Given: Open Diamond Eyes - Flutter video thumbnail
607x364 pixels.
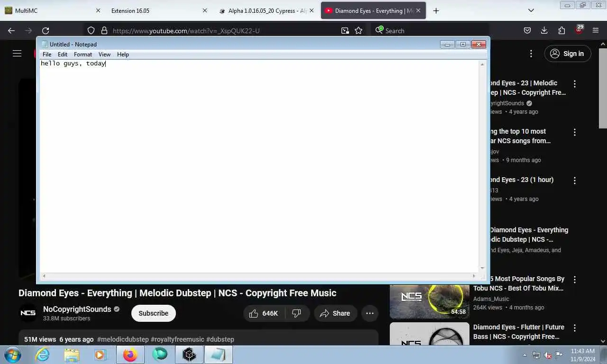Looking at the screenshot, I should 430,334.
